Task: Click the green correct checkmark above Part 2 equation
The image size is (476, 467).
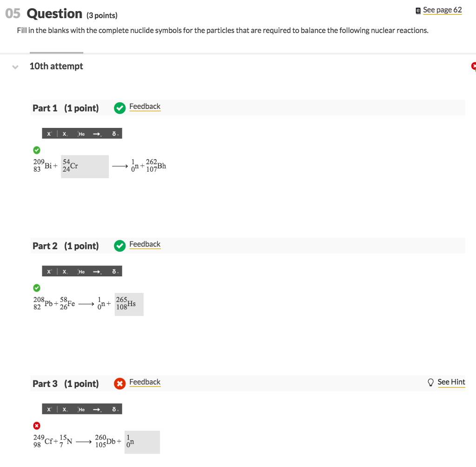Action: [x=37, y=287]
